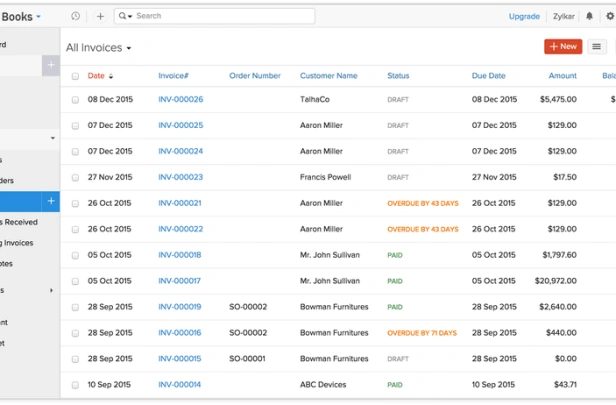Sort by the Customer Name column header
This screenshot has width=616, height=405.
[x=328, y=76]
